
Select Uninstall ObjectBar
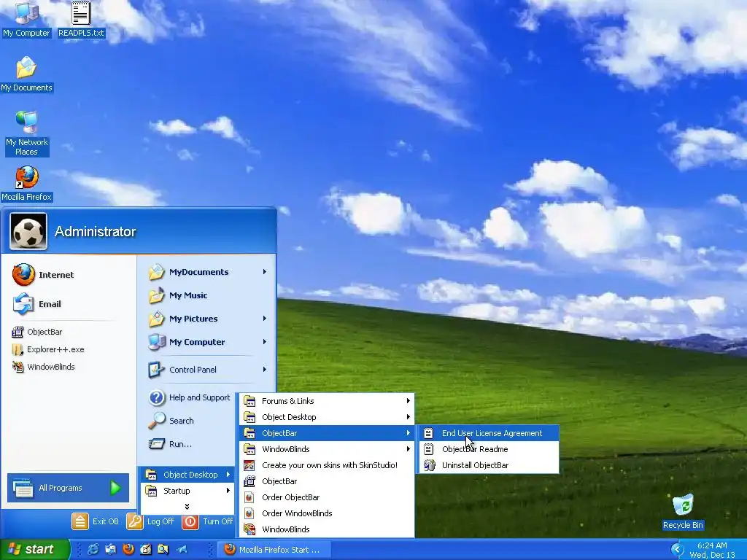(489, 465)
